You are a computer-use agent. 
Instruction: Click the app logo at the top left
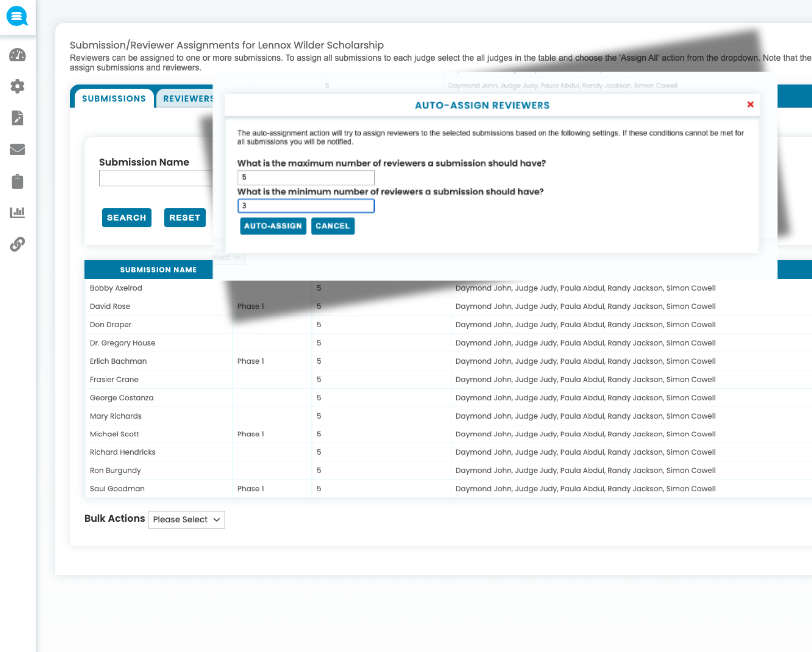click(17, 16)
